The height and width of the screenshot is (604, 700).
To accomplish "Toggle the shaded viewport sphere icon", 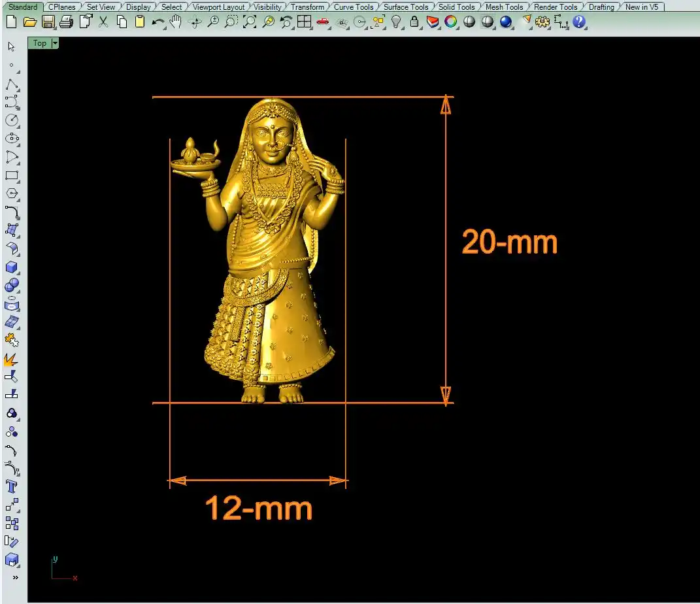I will 469,22.
